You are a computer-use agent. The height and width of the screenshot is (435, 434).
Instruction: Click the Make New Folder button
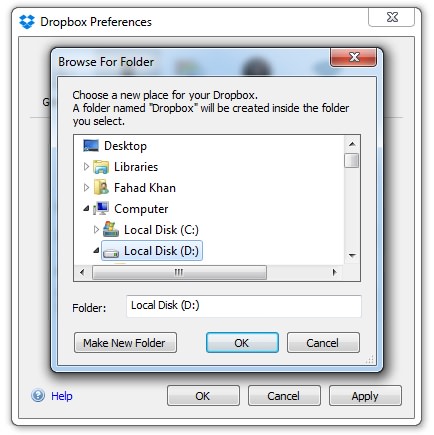(x=125, y=343)
